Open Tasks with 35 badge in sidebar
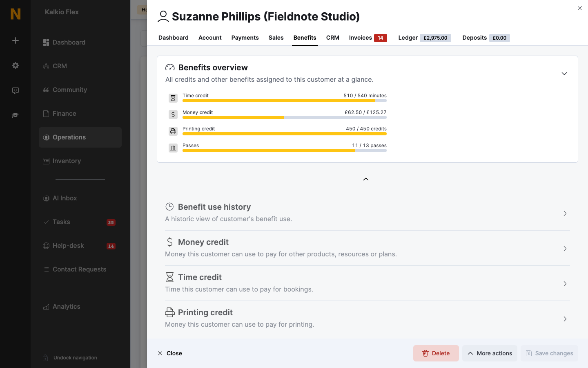Viewport: 588px width, 368px height. click(x=80, y=222)
